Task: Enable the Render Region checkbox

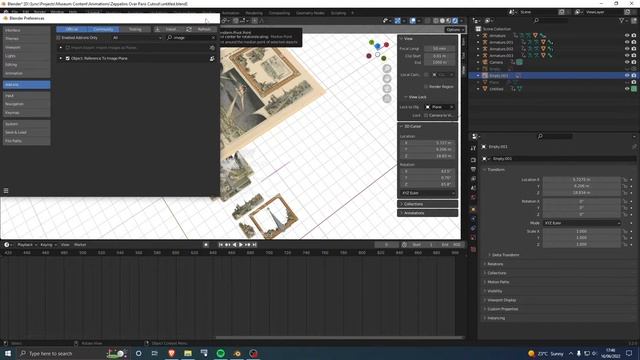Action: pyautogui.click(x=426, y=87)
